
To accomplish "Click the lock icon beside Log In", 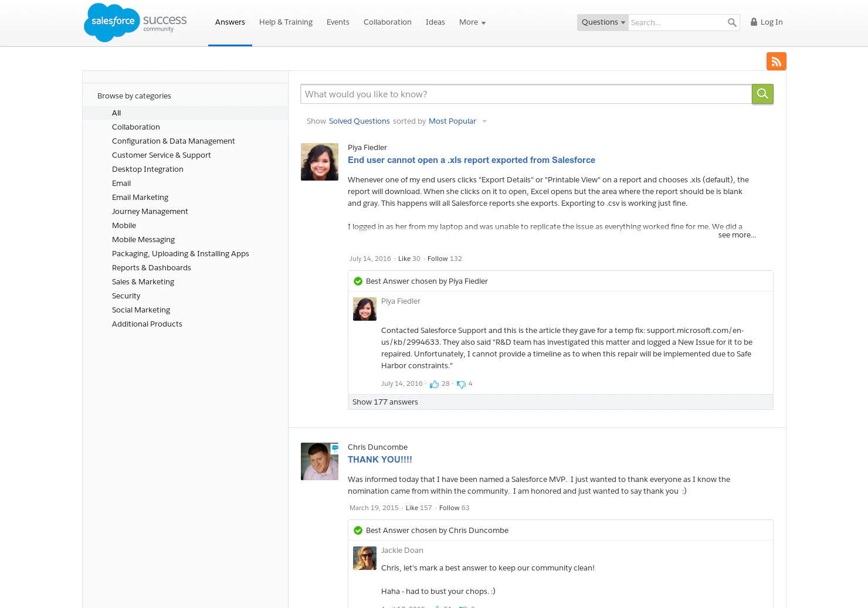I will pos(754,22).
